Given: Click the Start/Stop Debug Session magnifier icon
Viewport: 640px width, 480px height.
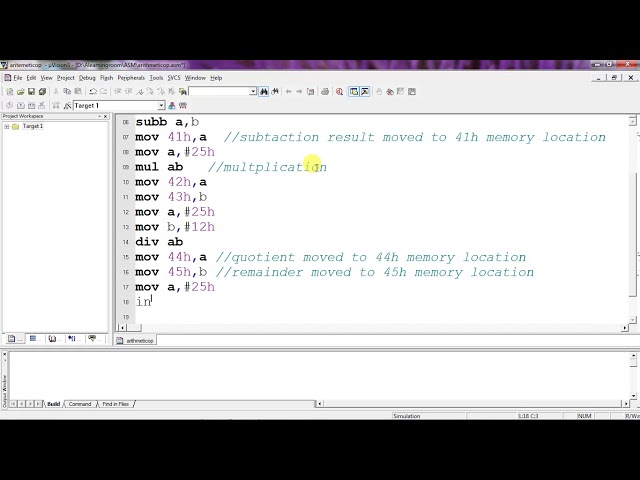Looking at the screenshot, I should coord(339,91).
